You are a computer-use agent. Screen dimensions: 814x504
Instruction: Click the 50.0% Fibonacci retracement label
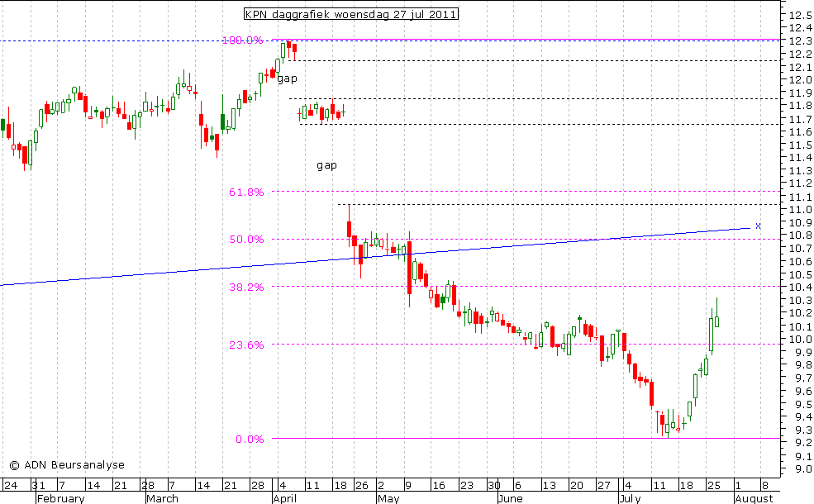click(246, 240)
